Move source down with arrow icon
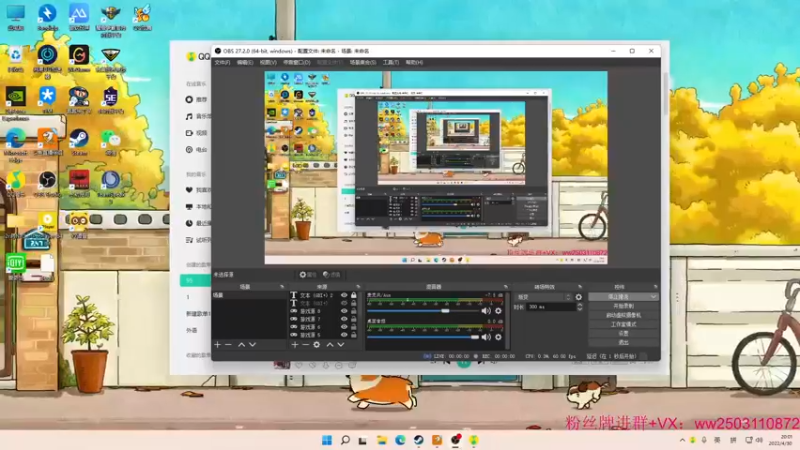 (x=340, y=345)
